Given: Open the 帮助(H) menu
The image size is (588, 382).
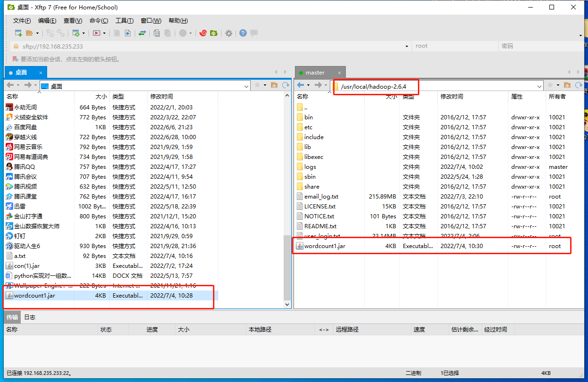Looking at the screenshot, I should click(178, 21).
